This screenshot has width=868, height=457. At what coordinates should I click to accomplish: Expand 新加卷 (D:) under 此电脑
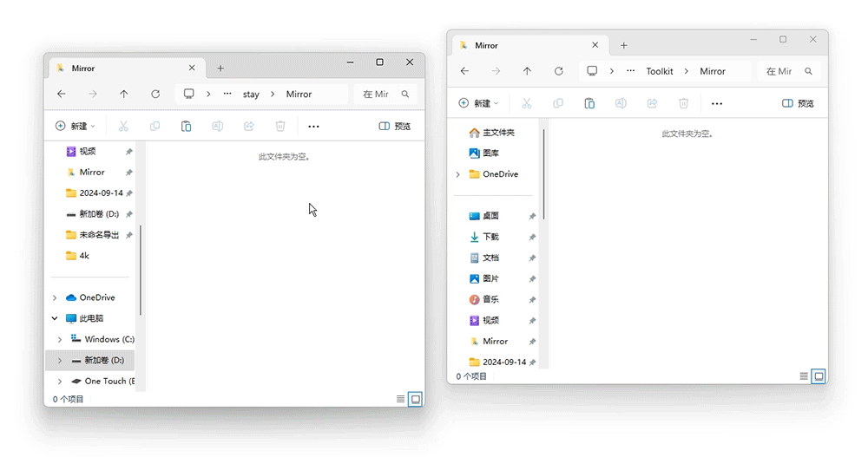point(60,360)
